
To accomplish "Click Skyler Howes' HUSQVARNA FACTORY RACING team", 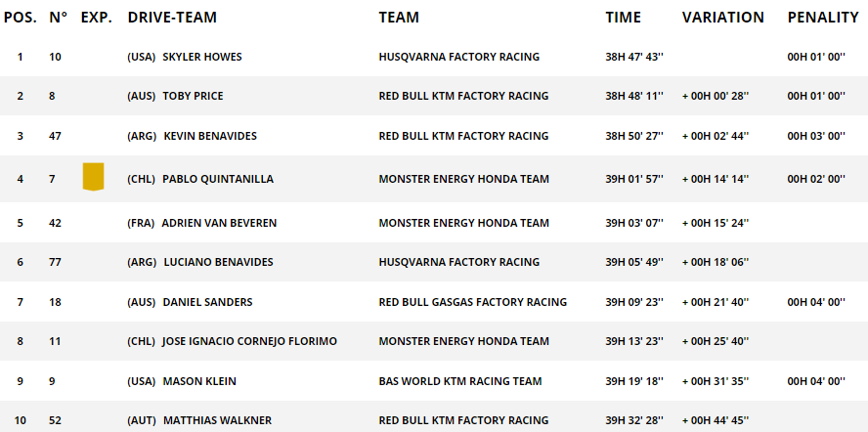I will point(458,57).
